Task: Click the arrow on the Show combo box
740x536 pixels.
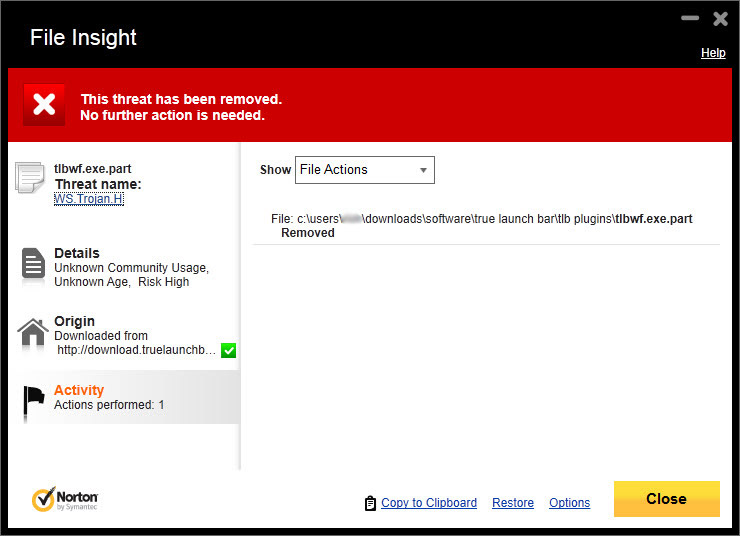Action: coord(423,170)
